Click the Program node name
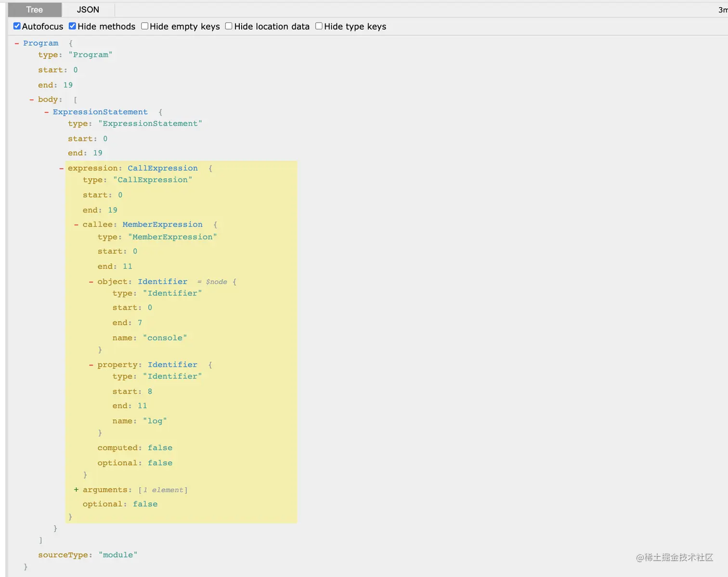The image size is (728, 577). (x=41, y=43)
